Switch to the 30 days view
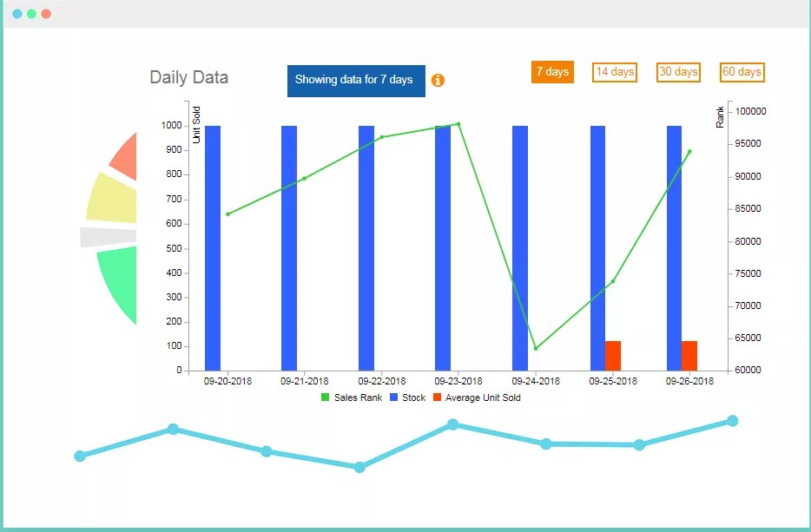The width and height of the screenshot is (811, 532). [x=677, y=72]
